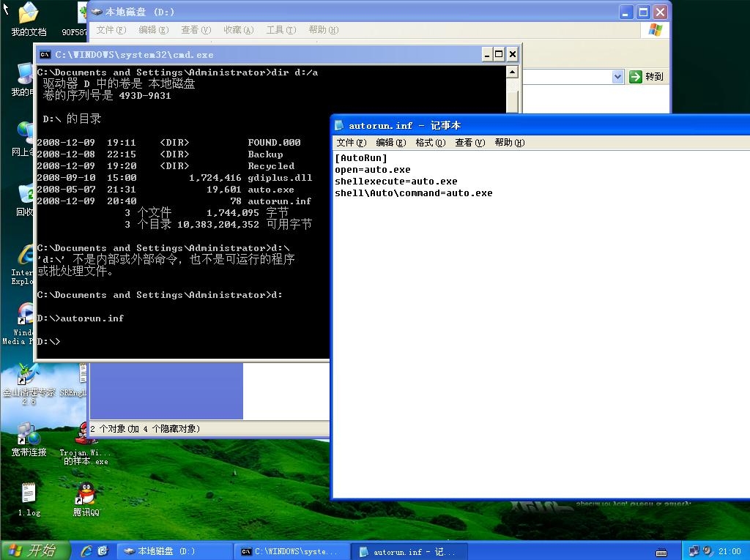Viewport: 750px width, 560px height.
Task: Close the cmd.exe window
Action: pyautogui.click(x=512, y=54)
